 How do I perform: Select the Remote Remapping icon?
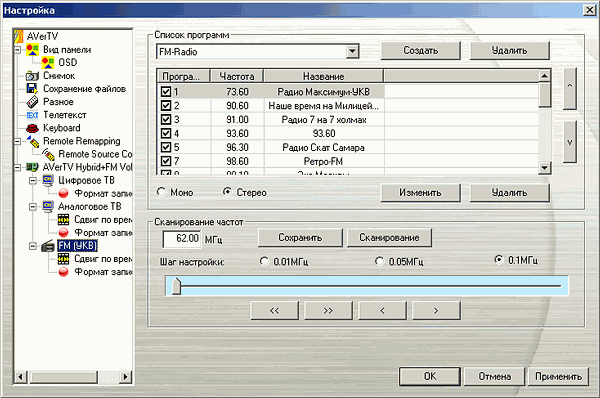(x=33, y=141)
